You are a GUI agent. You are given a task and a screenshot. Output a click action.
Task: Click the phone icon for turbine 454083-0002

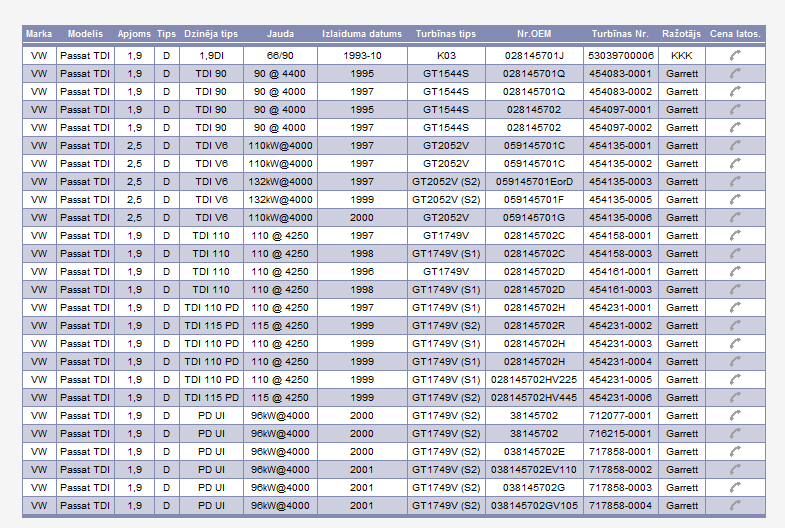coord(735,92)
